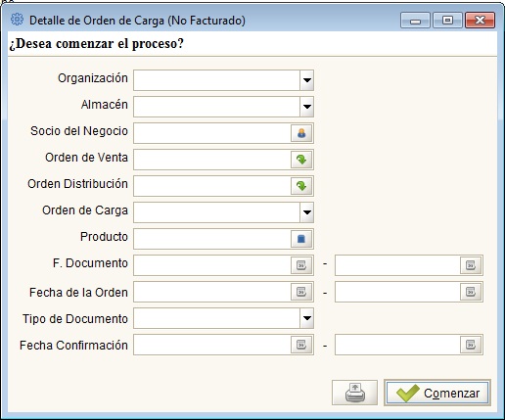Image resolution: width=505 pixels, height=420 pixels.
Task: Focus the Socio del Negocio text field
Action: coord(212,133)
